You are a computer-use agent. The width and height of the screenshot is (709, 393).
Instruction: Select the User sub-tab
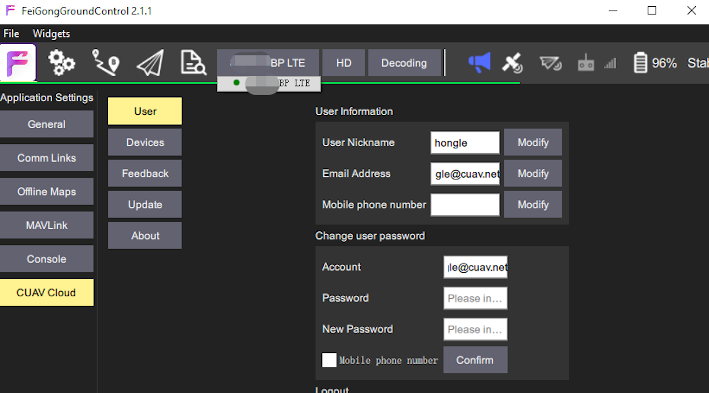coord(145,111)
